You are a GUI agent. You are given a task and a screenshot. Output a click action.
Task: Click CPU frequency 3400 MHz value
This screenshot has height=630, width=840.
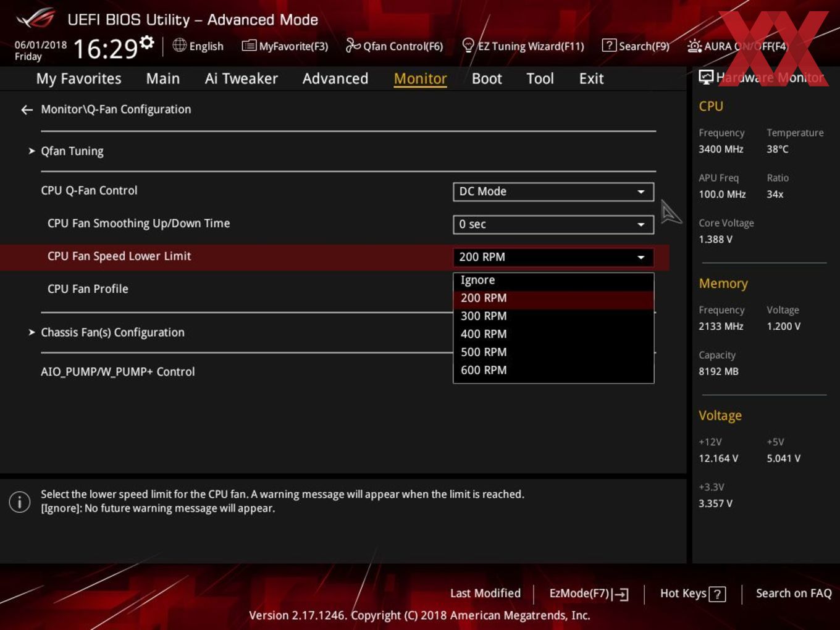(x=721, y=149)
